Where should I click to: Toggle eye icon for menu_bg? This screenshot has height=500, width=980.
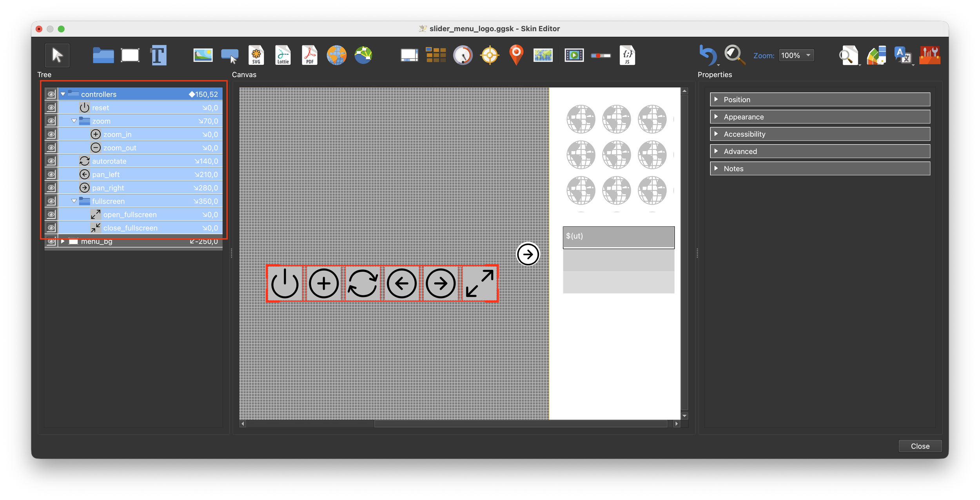(51, 241)
